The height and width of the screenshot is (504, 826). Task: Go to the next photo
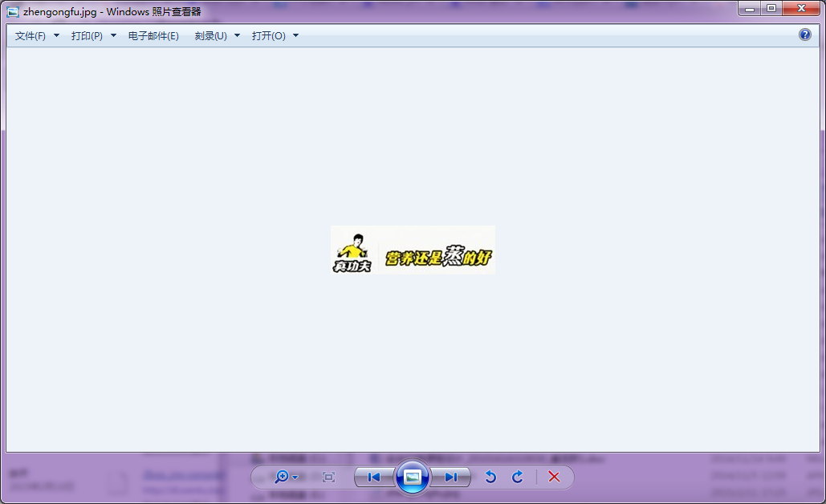coord(450,478)
